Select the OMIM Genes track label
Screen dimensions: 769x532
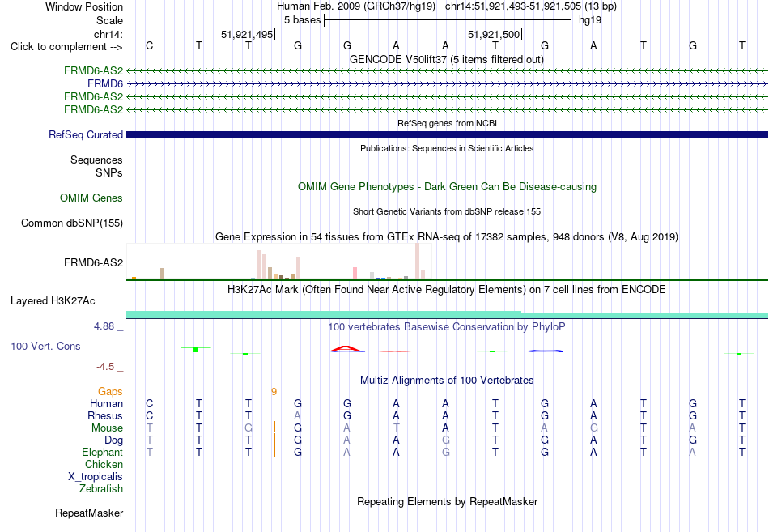(91, 198)
